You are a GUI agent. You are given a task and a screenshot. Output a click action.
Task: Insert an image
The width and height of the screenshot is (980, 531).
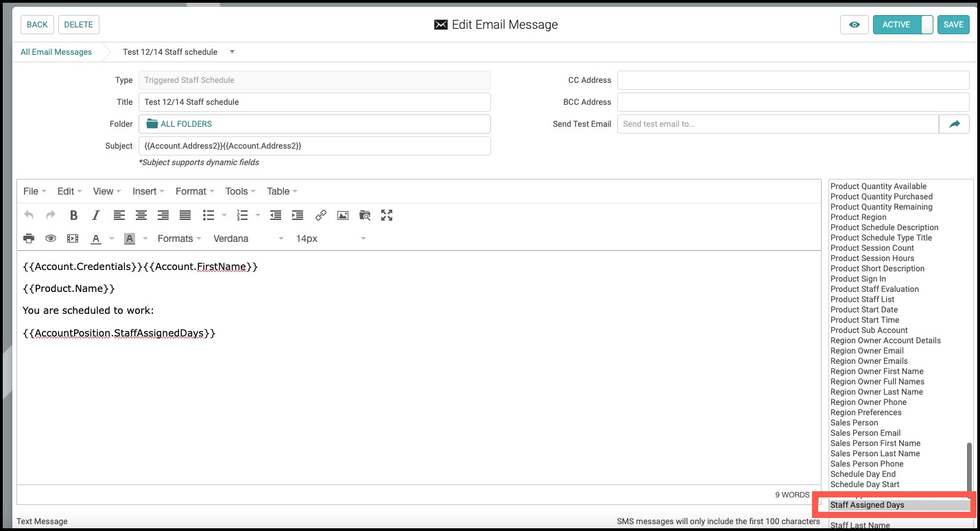coord(343,215)
